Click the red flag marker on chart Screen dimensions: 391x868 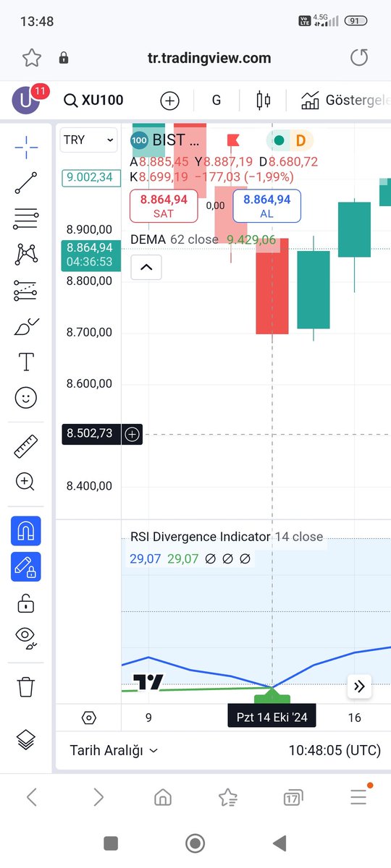point(233,140)
